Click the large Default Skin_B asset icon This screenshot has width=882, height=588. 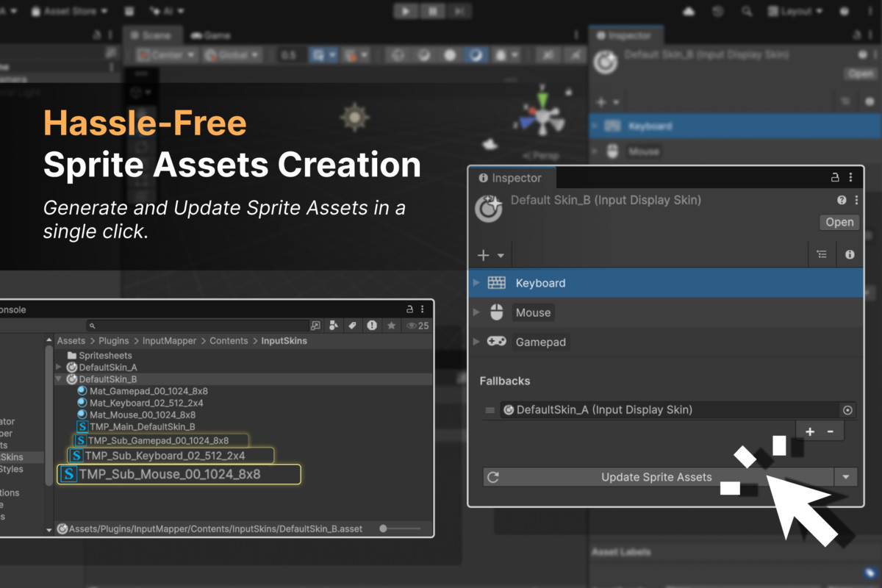(488, 209)
